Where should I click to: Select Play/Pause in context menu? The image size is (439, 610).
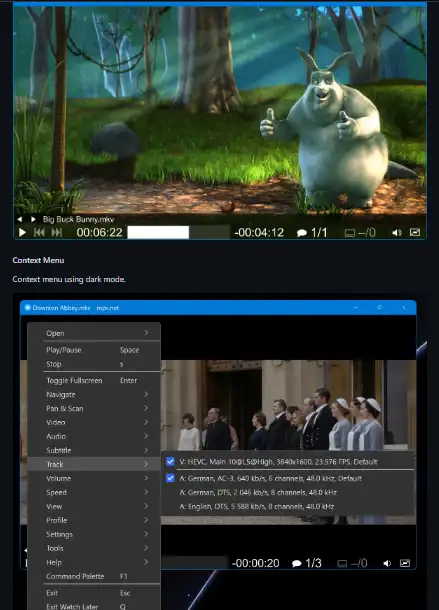94,350
